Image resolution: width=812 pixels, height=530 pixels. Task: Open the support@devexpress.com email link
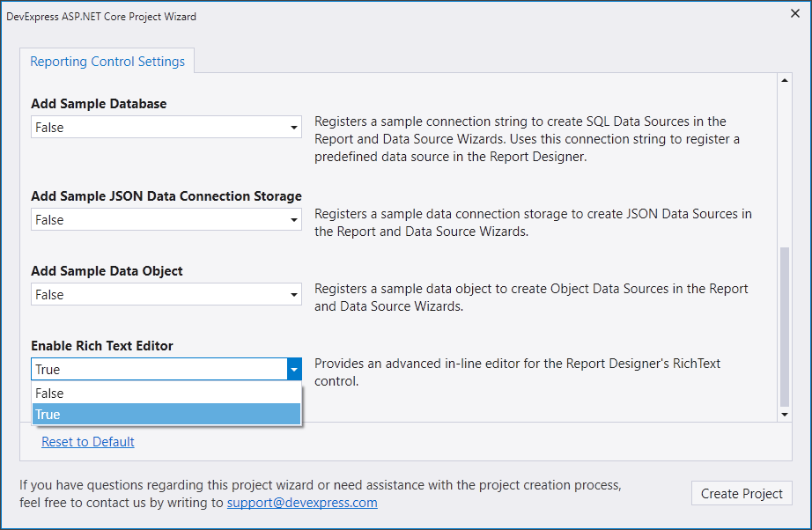coord(302,503)
